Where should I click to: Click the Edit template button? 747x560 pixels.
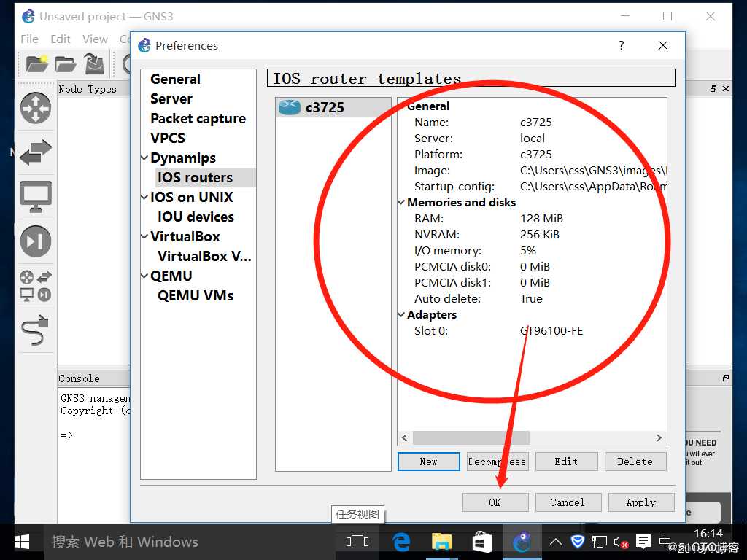566,462
